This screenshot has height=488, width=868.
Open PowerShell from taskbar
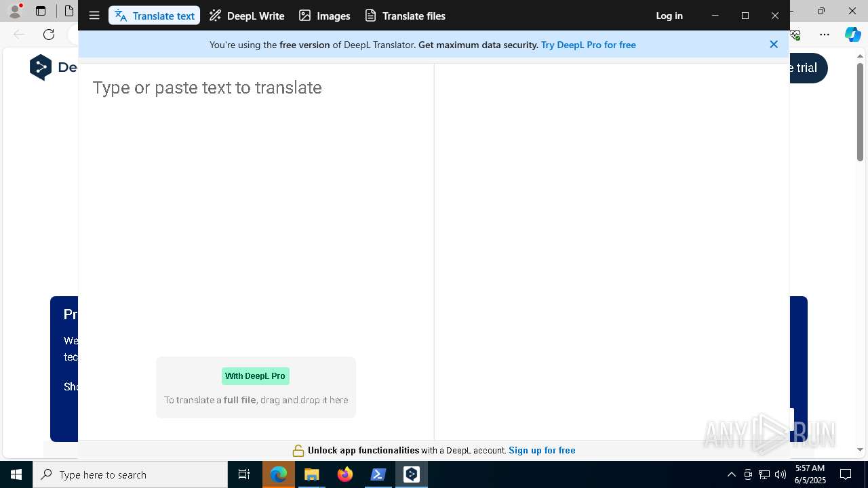[378, 474]
